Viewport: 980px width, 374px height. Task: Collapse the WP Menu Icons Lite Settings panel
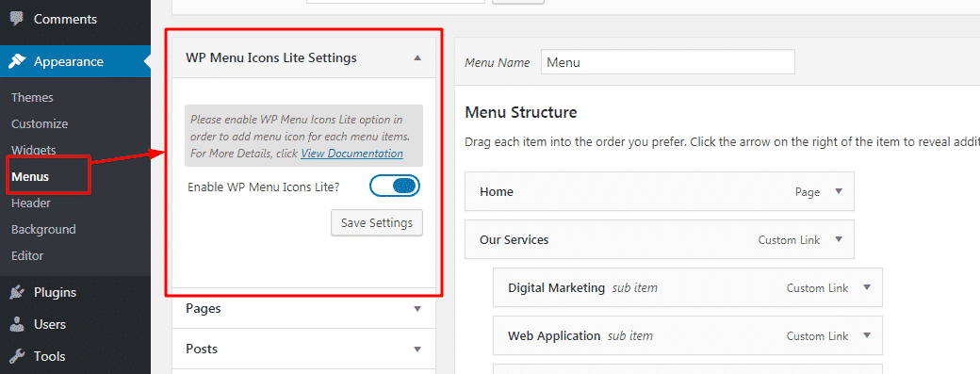417,57
